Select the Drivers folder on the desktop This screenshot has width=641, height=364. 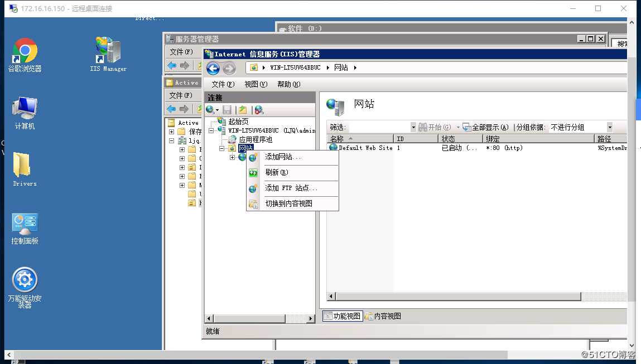point(25,169)
